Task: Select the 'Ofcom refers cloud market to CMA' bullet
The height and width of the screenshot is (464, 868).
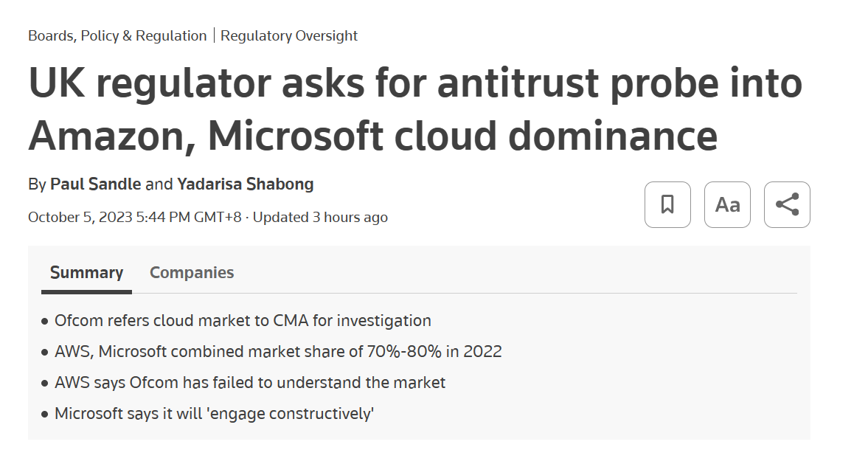Action: [x=243, y=321]
